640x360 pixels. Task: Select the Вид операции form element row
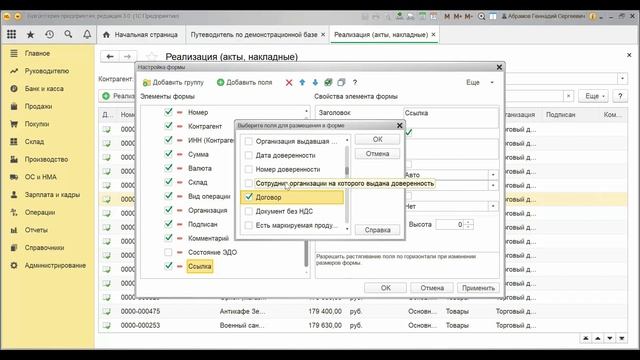209,196
